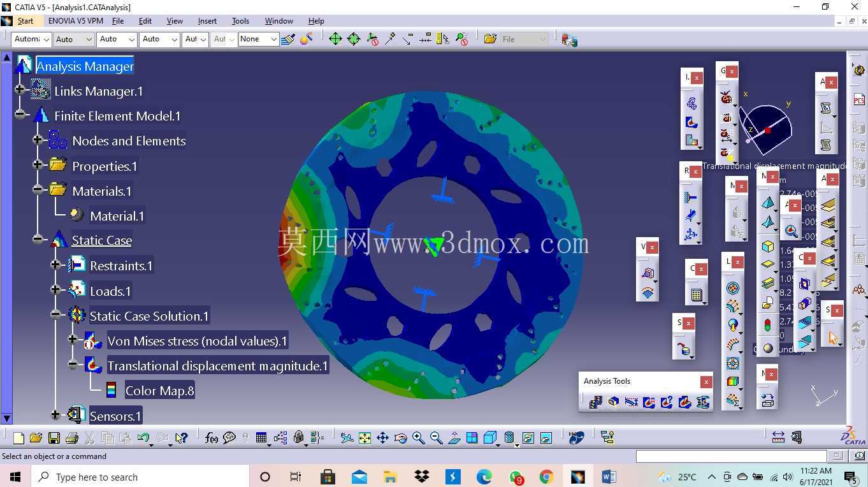Click the clamp restraint icon in floating toolbar
The image size is (868, 487).
point(690,198)
